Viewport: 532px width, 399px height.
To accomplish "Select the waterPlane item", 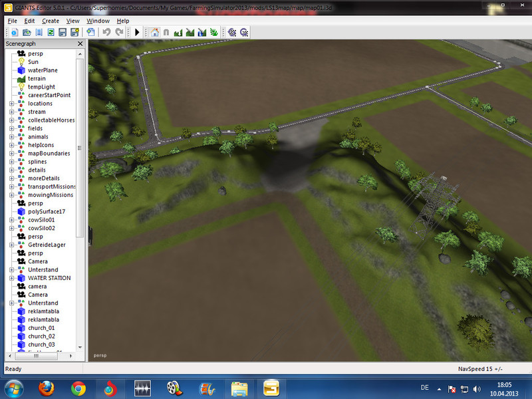I will pyautogui.click(x=43, y=70).
